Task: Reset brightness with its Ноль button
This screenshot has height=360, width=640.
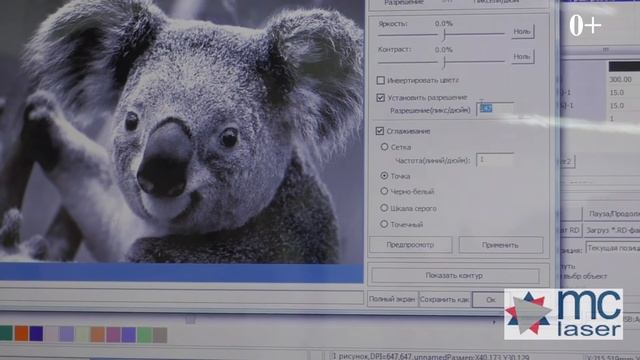Action: (523, 31)
